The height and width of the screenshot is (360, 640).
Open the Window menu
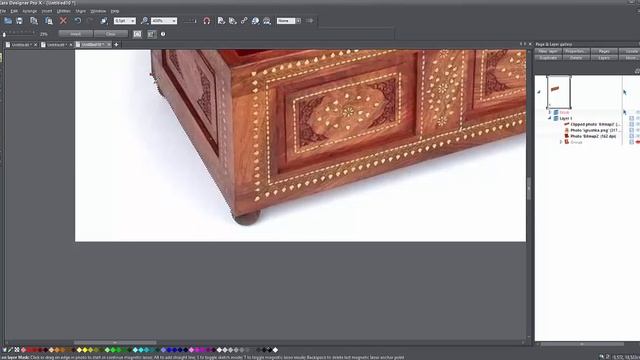point(98,11)
